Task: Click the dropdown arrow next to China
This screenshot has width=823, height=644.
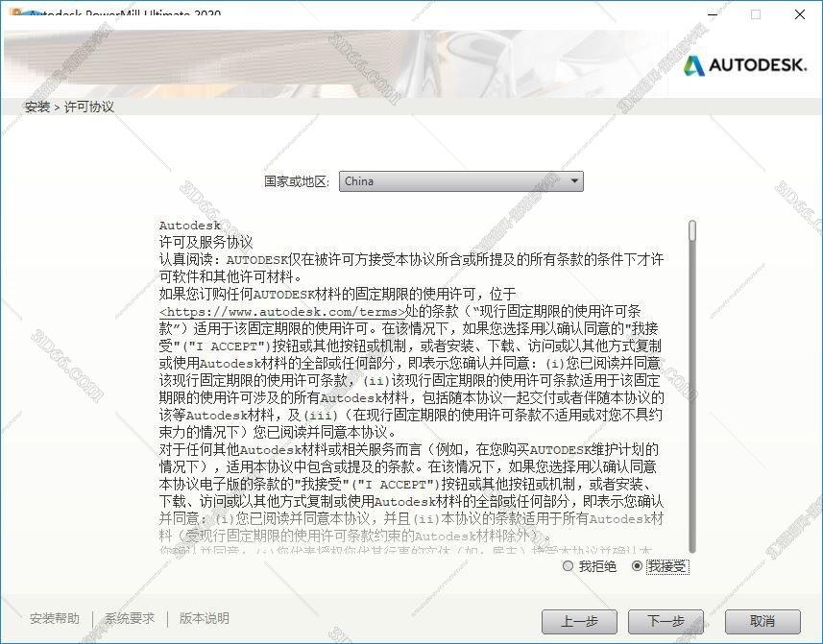Action: coord(575,180)
